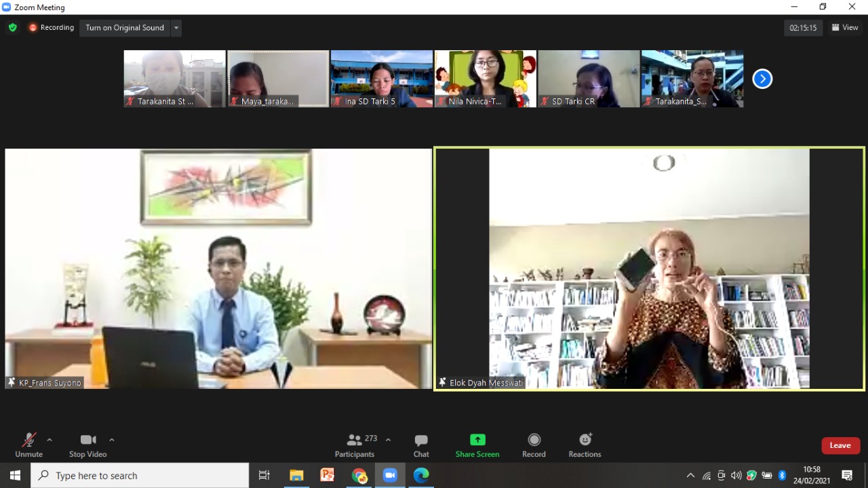Click the meeting timer 02:15:15
The width and height of the screenshot is (868, 488).
804,28
